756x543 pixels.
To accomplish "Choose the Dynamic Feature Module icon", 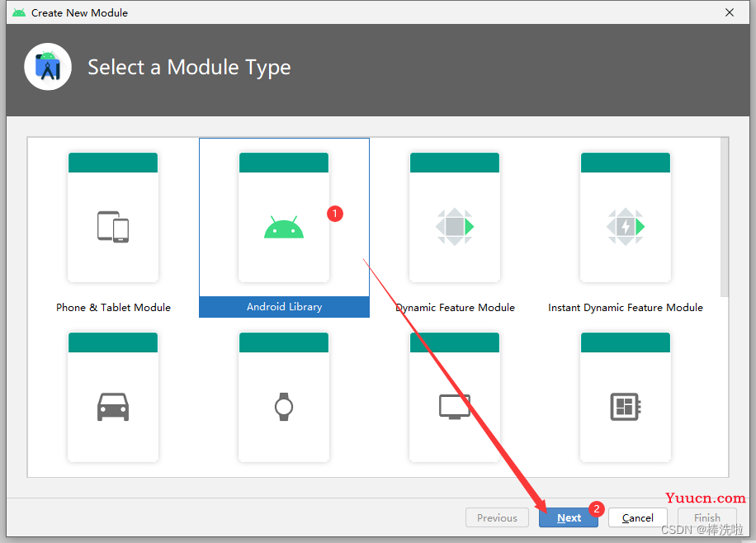I will coord(455,227).
